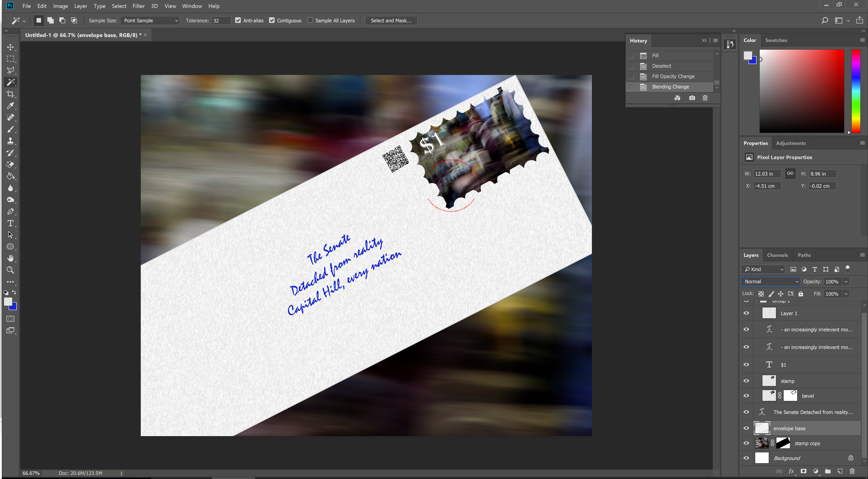Click the delete layer trash icon
The image size is (868, 479).
(x=852, y=471)
